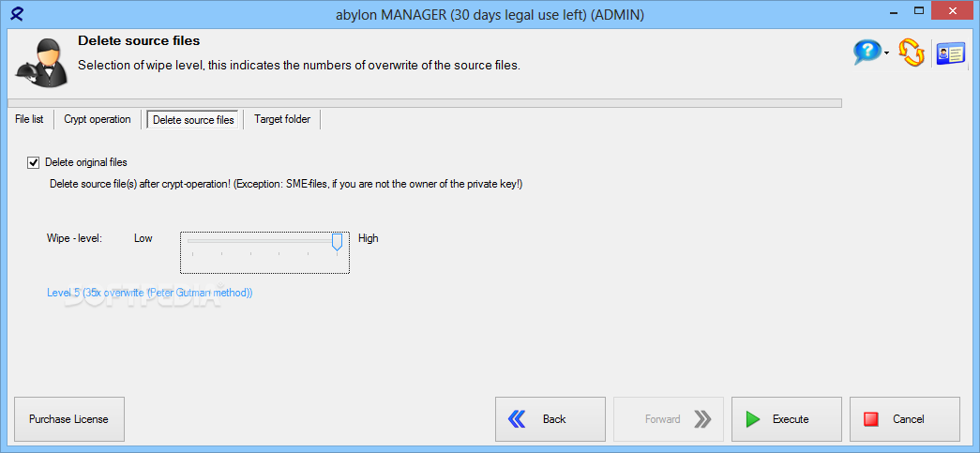Maximize the abylon MANAGER window
This screenshot has height=453, width=980.
tap(919, 10)
